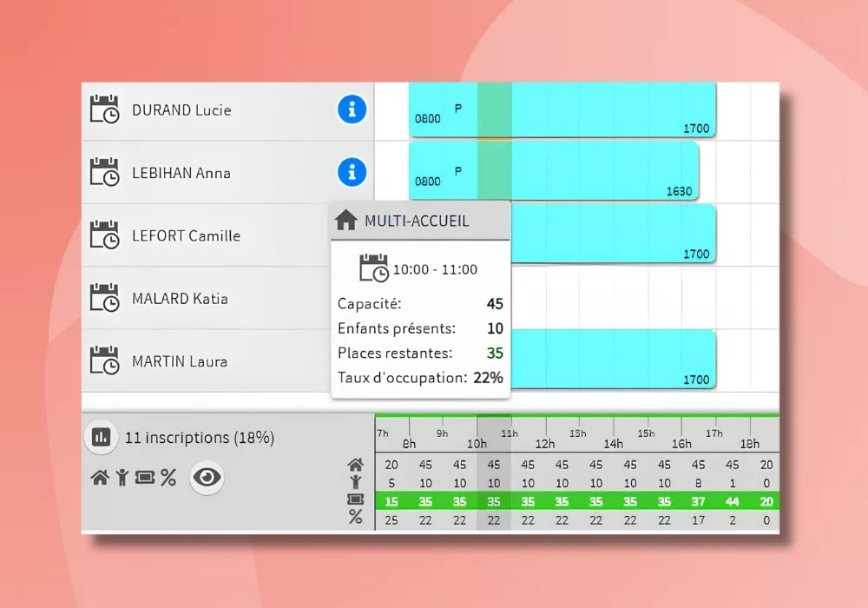Click the info icon for DURAND Lucie
868x608 pixels.
[352, 109]
